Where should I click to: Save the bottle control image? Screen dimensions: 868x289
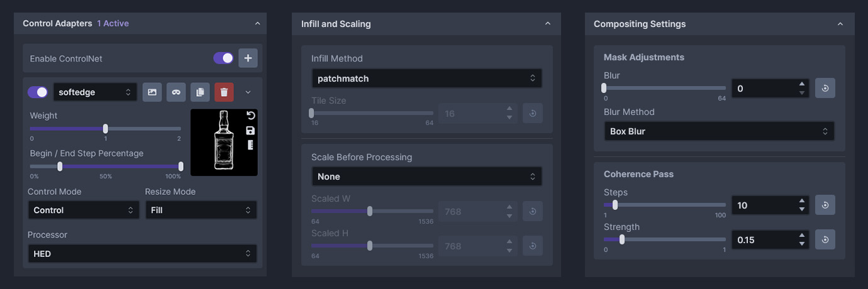(x=250, y=131)
